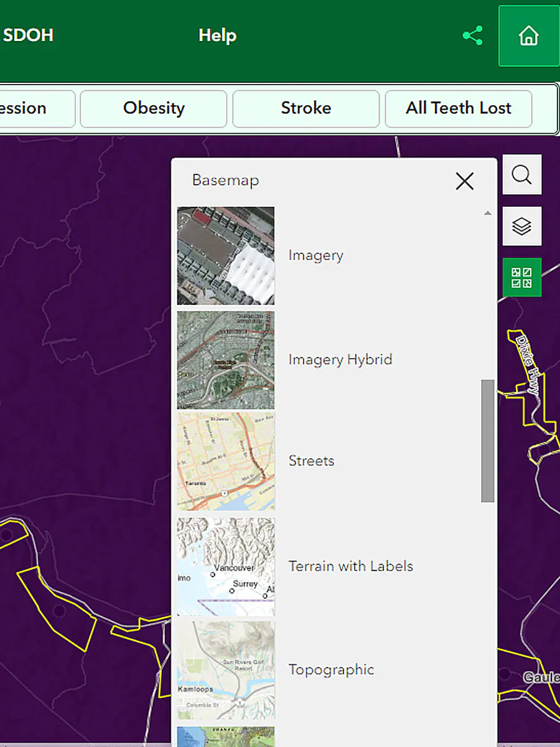
Task: Click the SDOH app title
Action: click(28, 35)
